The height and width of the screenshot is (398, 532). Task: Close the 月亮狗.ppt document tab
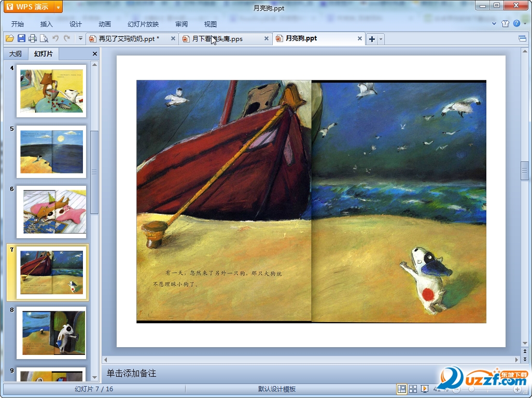(360, 38)
